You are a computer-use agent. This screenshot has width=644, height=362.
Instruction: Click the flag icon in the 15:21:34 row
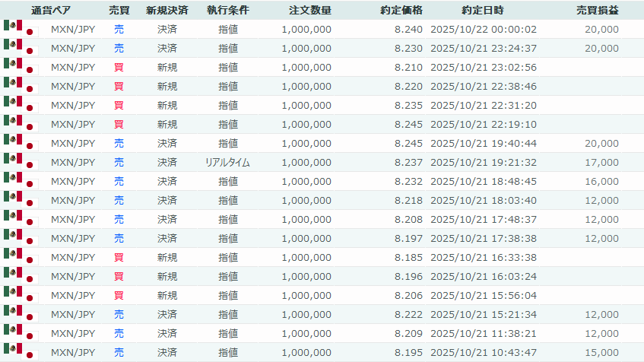(x=21, y=314)
